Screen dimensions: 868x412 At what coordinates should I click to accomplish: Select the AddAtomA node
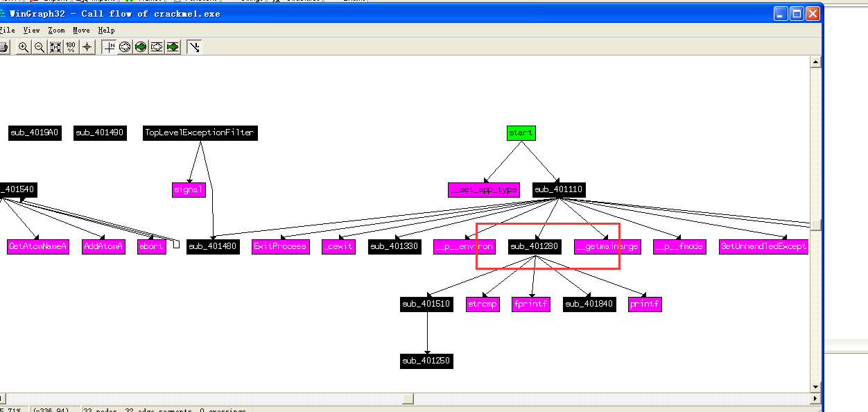103,246
